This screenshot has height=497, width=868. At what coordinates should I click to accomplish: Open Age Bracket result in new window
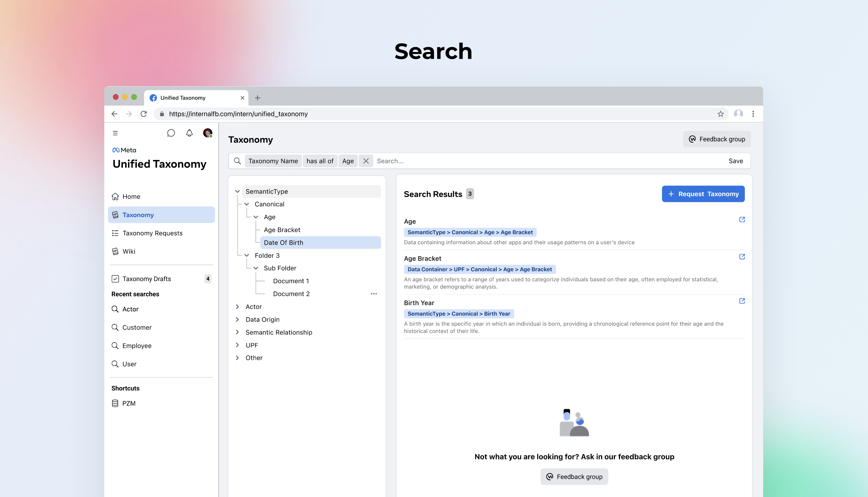(x=742, y=257)
